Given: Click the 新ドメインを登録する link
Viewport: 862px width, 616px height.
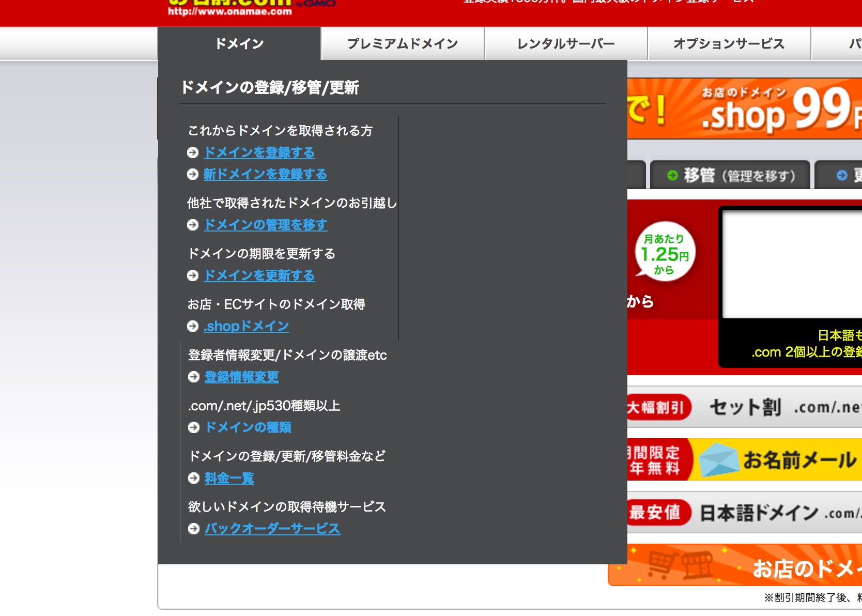Looking at the screenshot, I should [x=265, y=174].
